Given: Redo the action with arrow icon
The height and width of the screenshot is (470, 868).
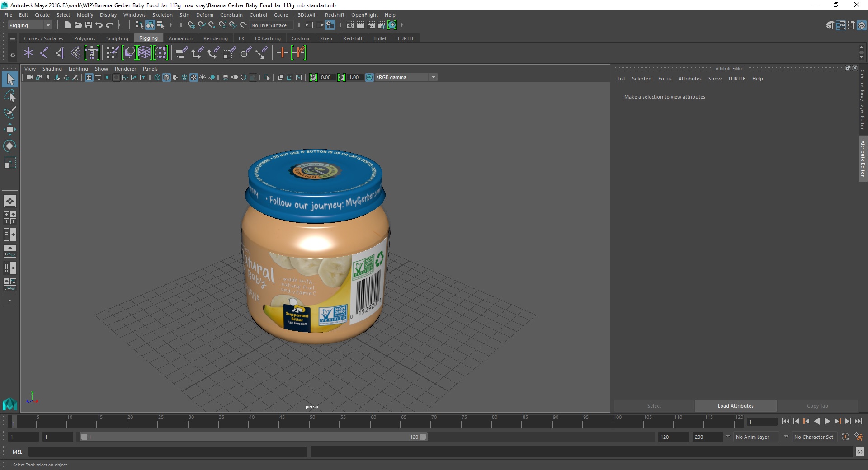Looking at the screenshot, I should pyautogui.click(x=109, y=25).
